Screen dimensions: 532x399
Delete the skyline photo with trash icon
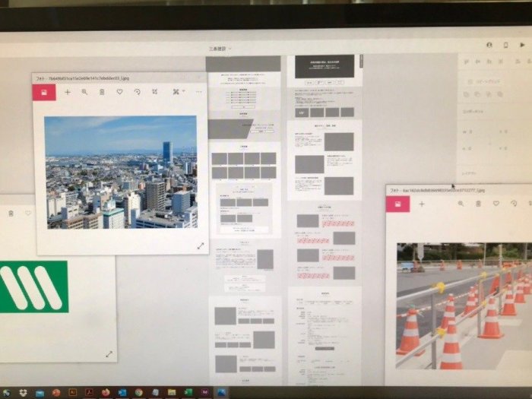click(x=102, y=92)
